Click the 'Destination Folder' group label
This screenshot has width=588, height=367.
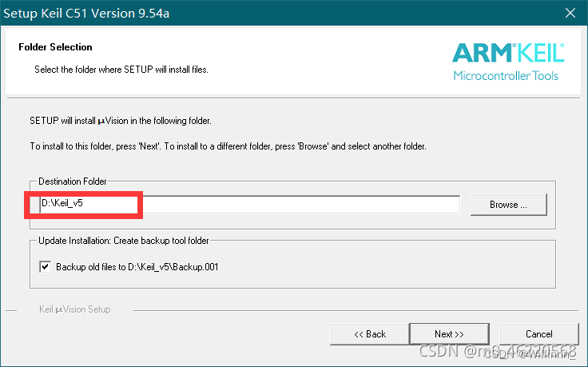pyautogui.click(x=73, y=182)
